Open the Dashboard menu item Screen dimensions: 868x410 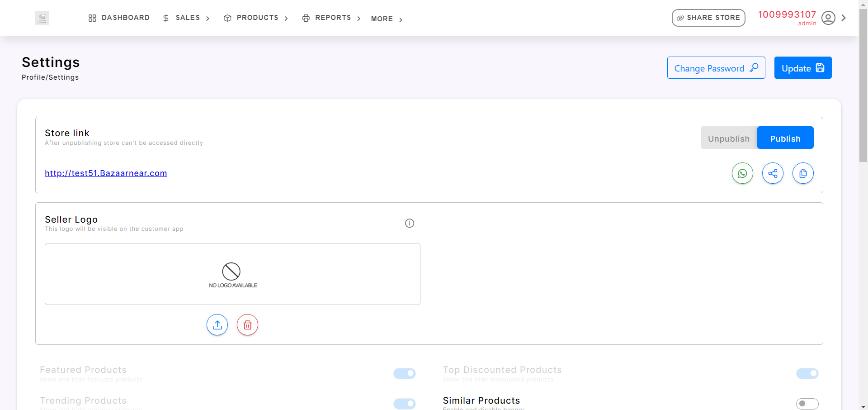119,18
